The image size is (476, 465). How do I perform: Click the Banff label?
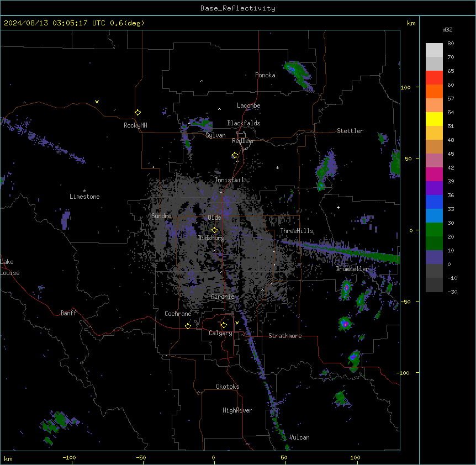pos(68,313)
